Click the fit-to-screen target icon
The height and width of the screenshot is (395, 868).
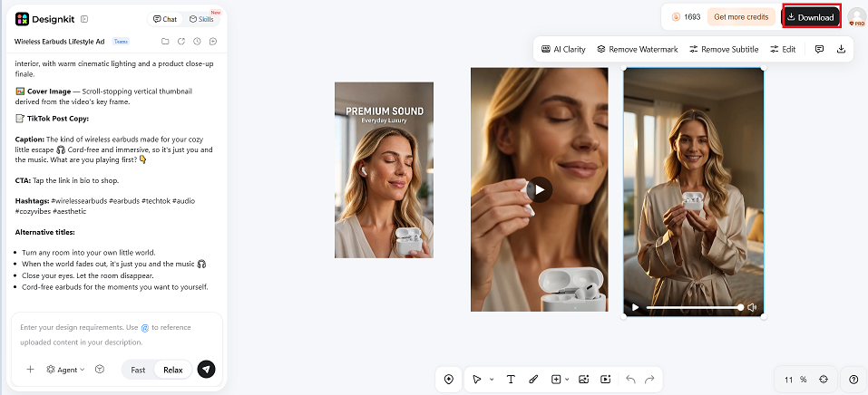pos(824,379)
